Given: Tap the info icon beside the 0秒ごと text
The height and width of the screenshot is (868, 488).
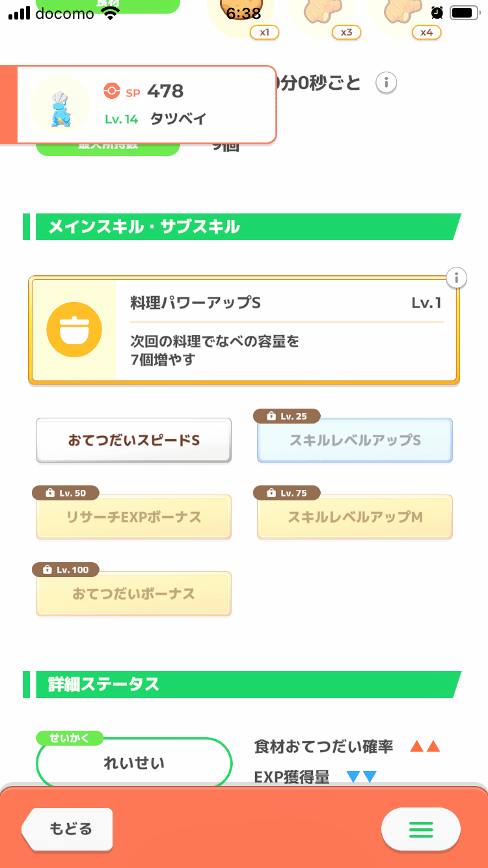Looking at the screenshot, I should point(386,83).
